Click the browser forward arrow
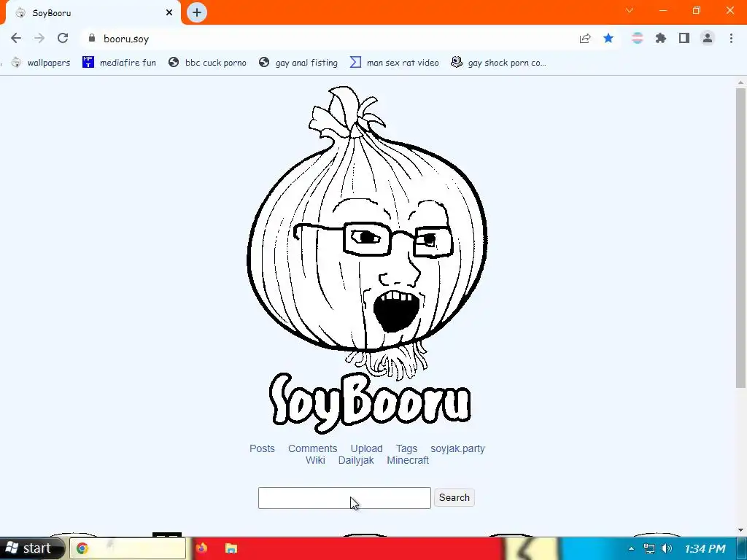The width and height of the screenshot is (747, 560). 39,38
